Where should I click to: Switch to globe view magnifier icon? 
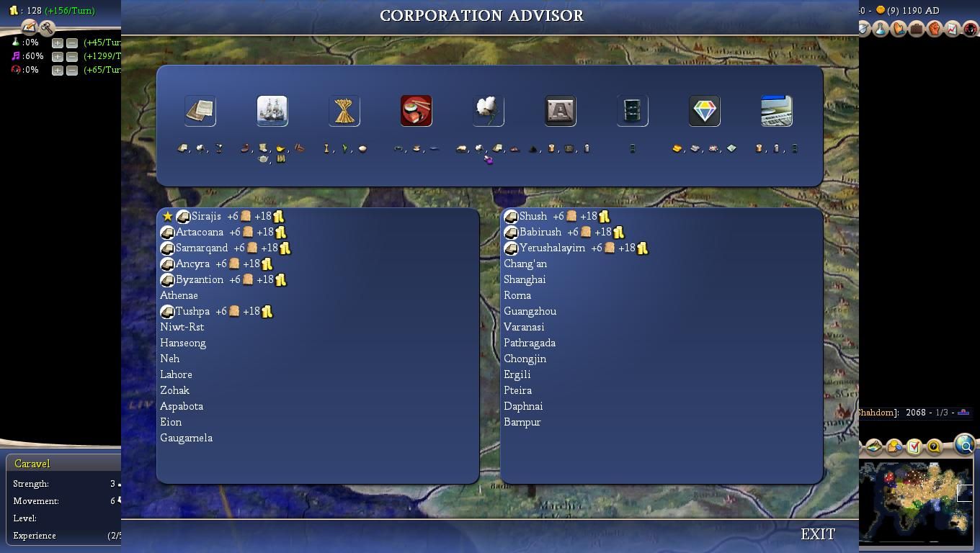965,445
